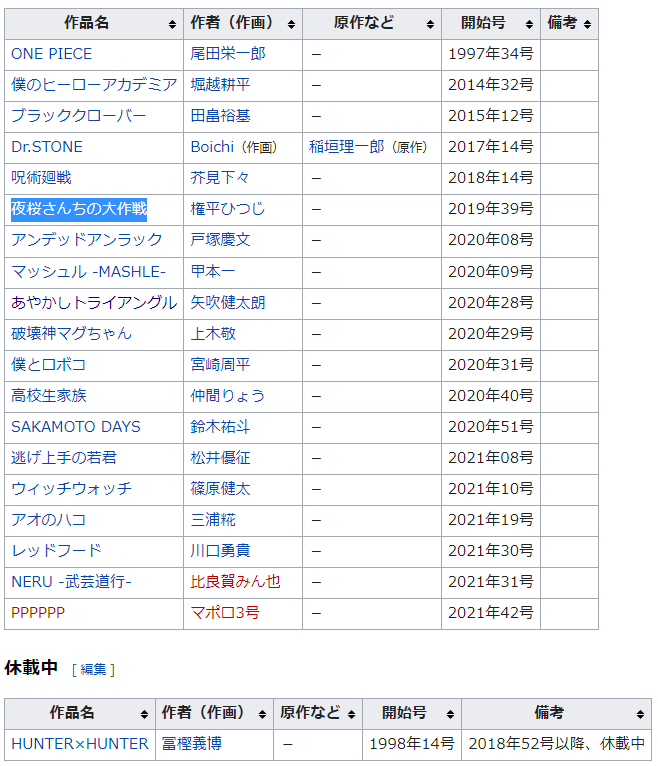This screenshot has height=766, width=658.
Task: Open author 宮崎周平 link
Action: pyautogui.click(x=220, y=365)
